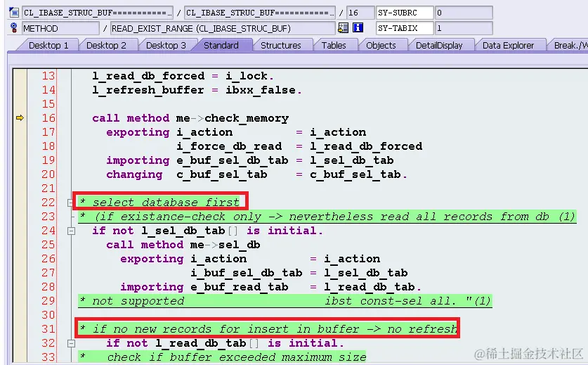Click e_buf_sel_db_tab on line 19
The width and height of the screenshot is (588, 365).
pyautogui.click(x=233, y=160)
